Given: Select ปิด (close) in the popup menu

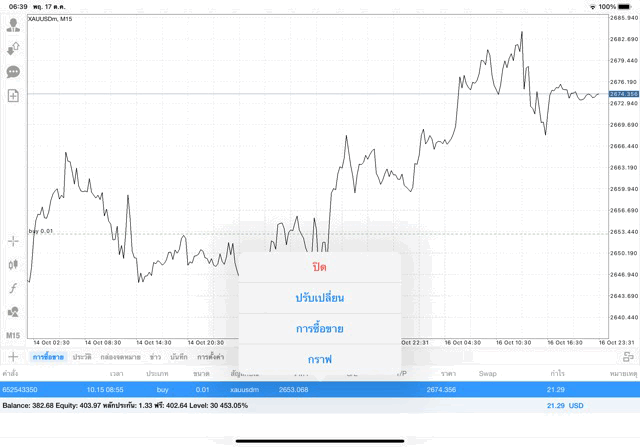Looking at the screenshot, I should (319, 267).
